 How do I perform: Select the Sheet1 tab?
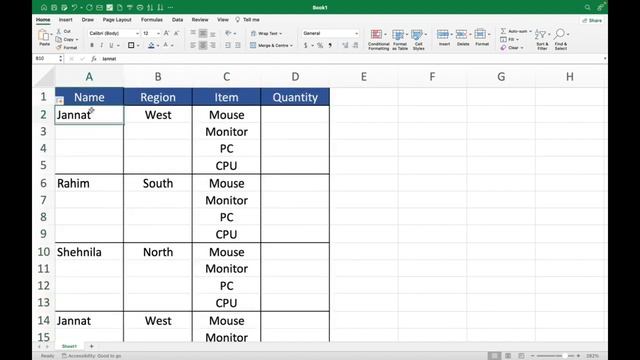69,346
